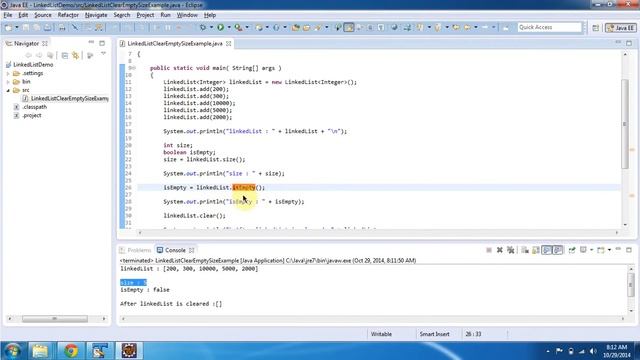Expand the bin folder in Navigator

pos(8,82)
